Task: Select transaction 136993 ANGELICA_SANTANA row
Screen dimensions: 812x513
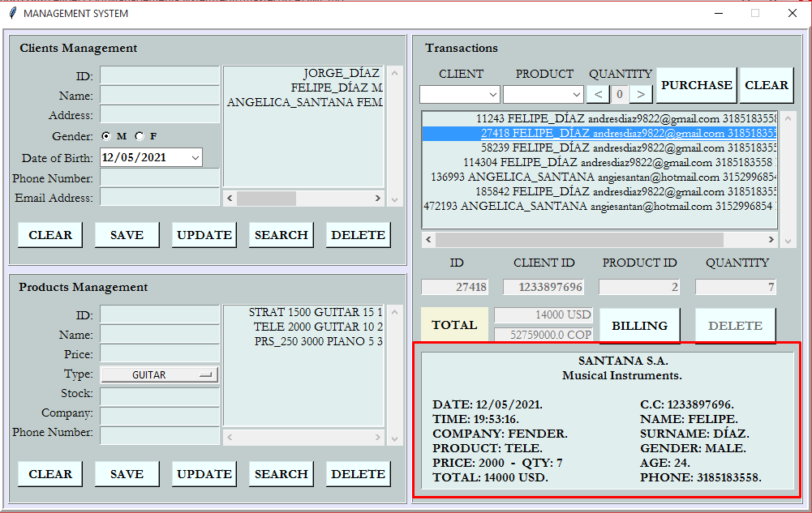Action: click(x=599, y=177)
